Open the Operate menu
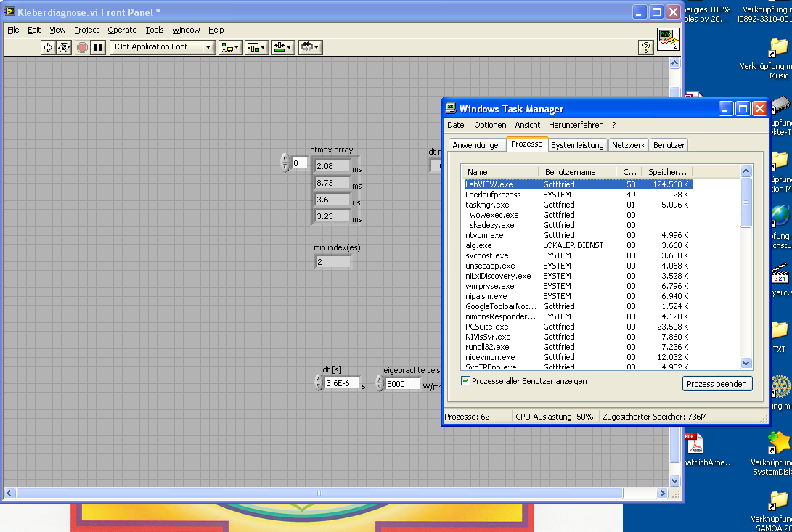The image size is (792, 532). tap(122, 30)
